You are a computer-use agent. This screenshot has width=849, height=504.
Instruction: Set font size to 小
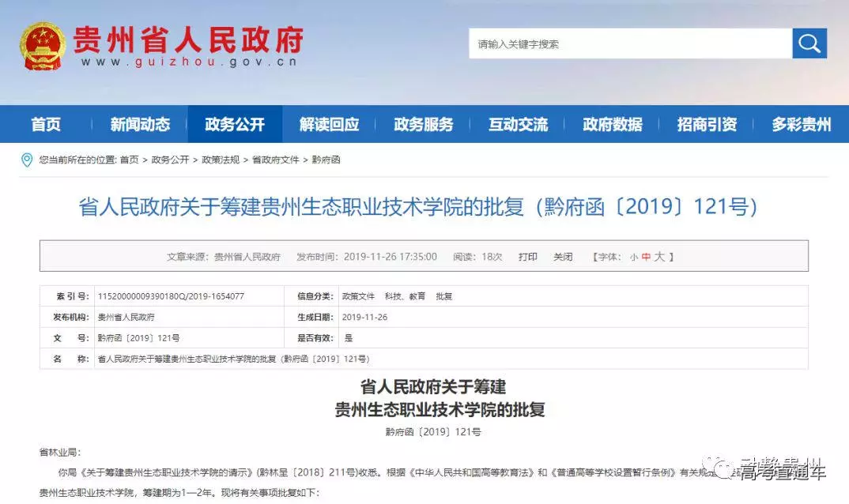coord(633,258)
